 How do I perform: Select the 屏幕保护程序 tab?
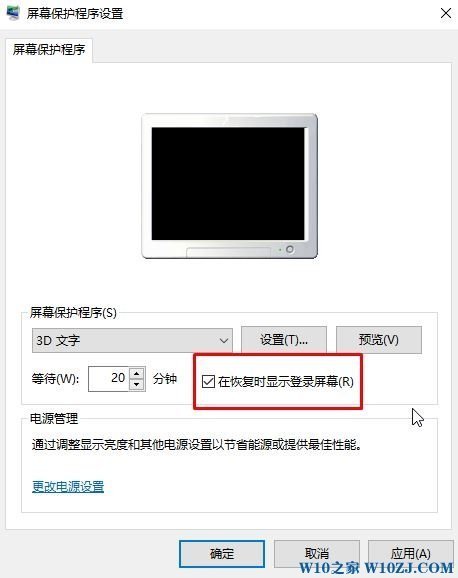[49, 49]
